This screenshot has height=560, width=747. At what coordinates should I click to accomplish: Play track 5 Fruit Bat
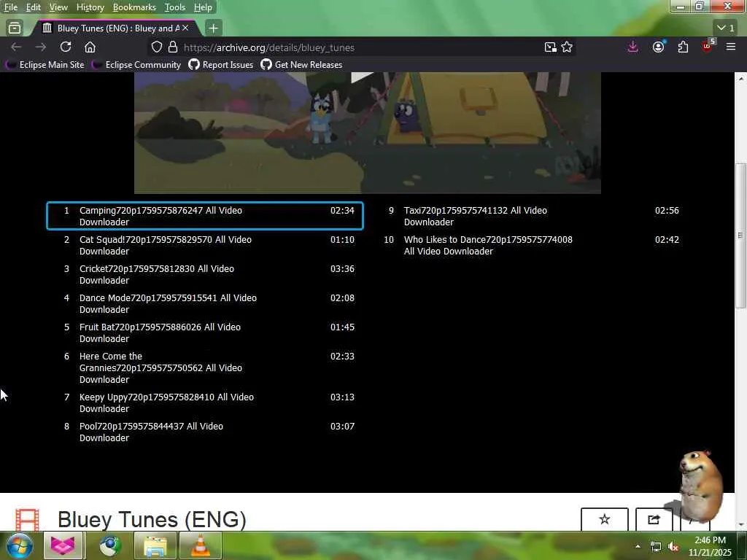click(205, 332)
